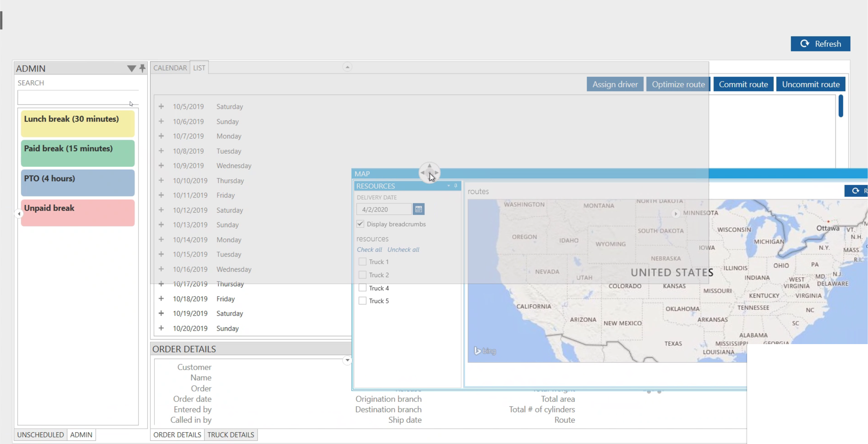Select the pink Unpaid break block
Image resolution: width=868 pixels, height=444 pixels.
pos(77,213)
